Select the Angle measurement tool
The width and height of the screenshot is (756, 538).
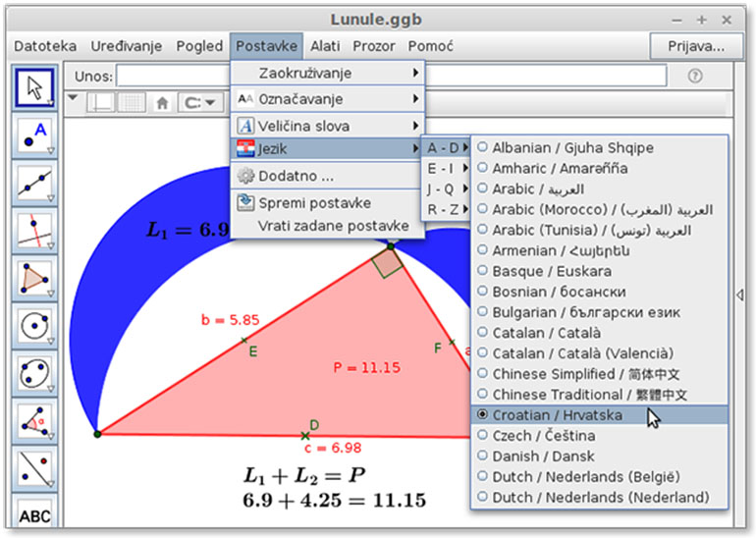click(x=34, y=420)
